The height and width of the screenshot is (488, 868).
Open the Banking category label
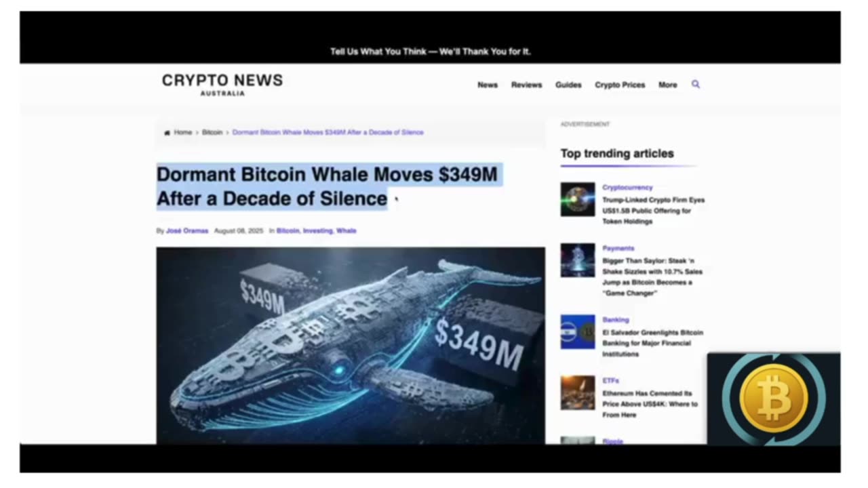[x=616, y=320]
